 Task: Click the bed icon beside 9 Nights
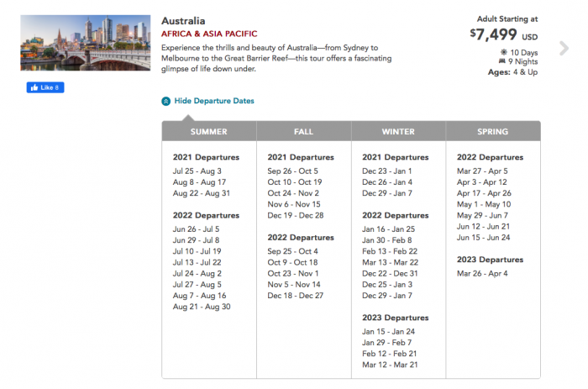pyautogui.click(x=502, y=62)
